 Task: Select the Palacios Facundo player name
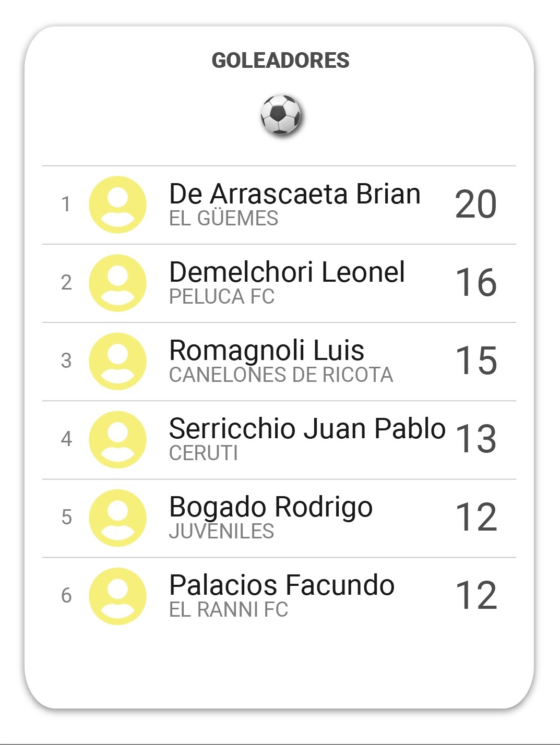282,585
